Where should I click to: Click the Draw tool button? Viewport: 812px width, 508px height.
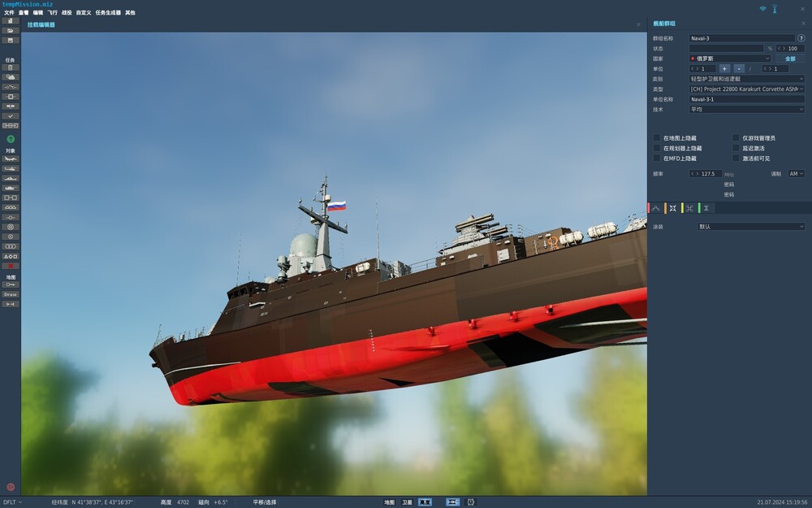tap(11, 294)
